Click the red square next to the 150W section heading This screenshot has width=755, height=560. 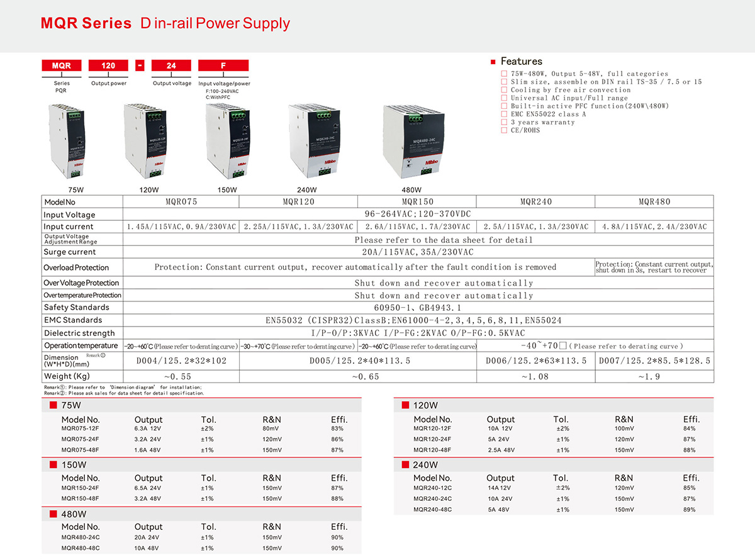coord(53,465)
